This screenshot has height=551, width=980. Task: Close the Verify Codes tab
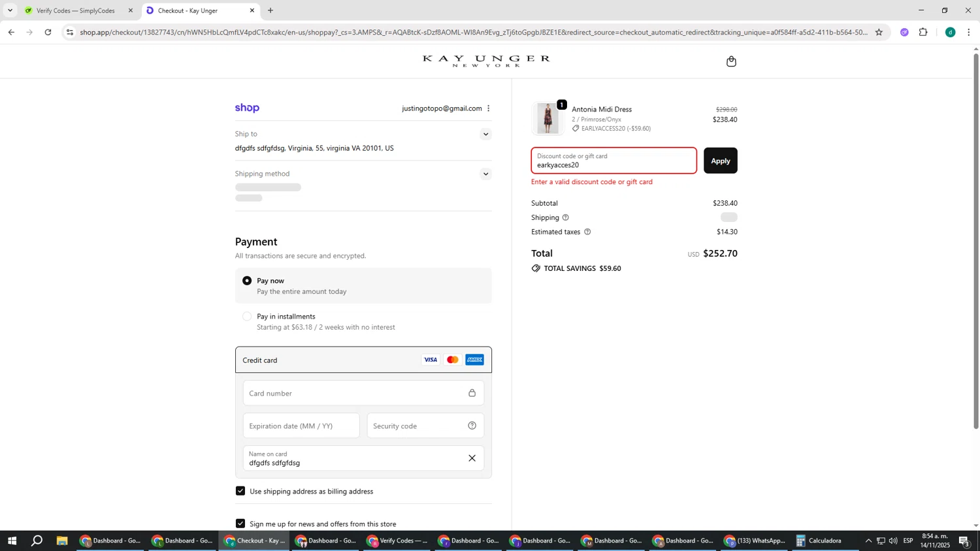130,10
